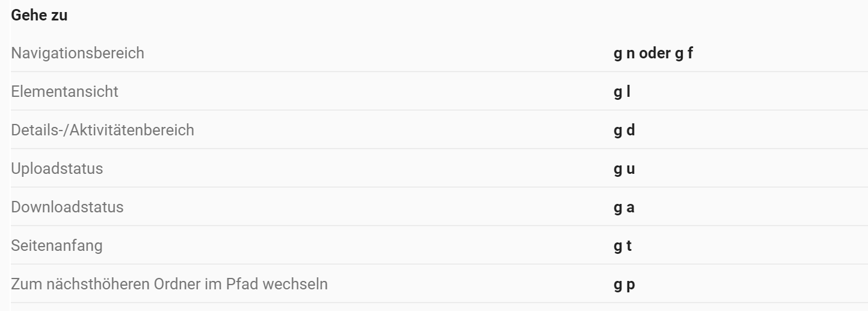Select the Elementansicht row label
This screenshot has height=311, width=868.
(64, 91)
